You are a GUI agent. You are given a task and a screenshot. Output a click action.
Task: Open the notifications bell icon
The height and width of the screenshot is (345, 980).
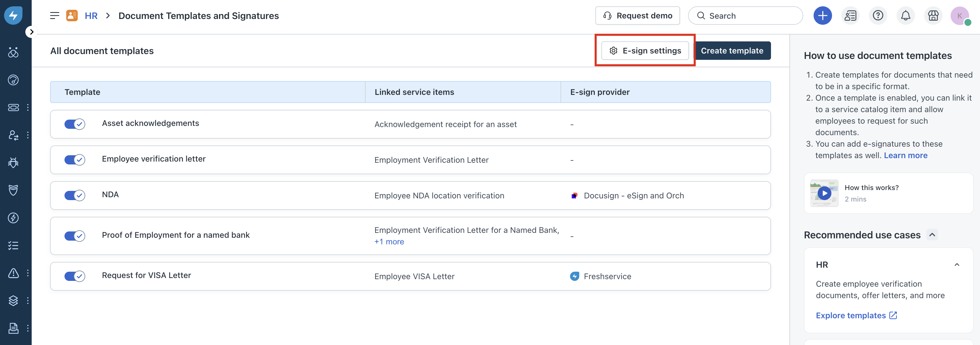click(x=905, y=16)
